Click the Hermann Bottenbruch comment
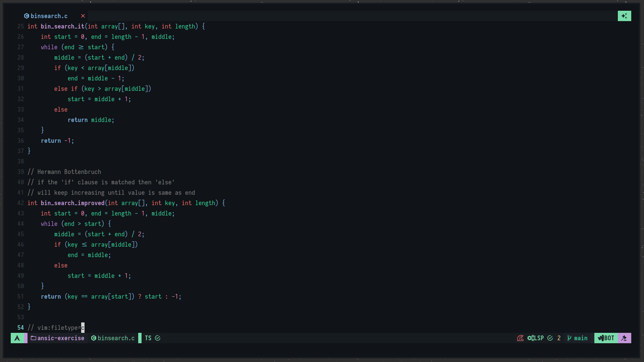The width and height of the screenshot is (644, 362). 64,172
